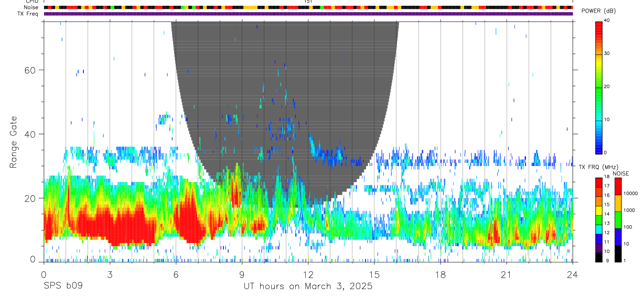This screenshot has height=297, width=644.
Task: Click the purple TX Freq strip above the plot
Action: (308, 14)
